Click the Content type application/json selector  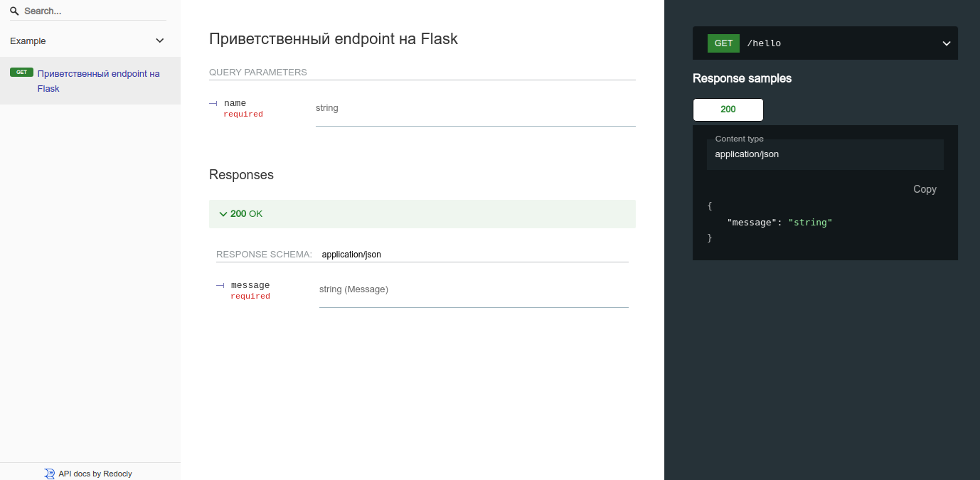[x=825, y=154]
